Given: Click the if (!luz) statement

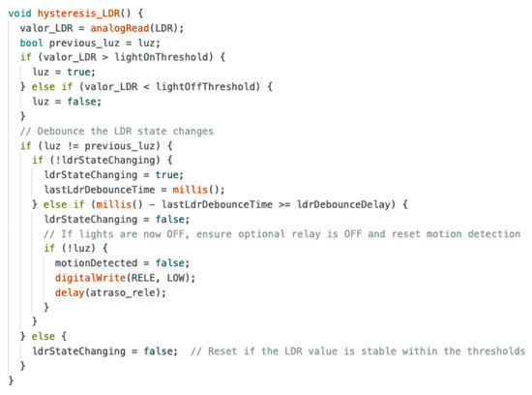Looking at the screenshot, I should click(75, 248).
